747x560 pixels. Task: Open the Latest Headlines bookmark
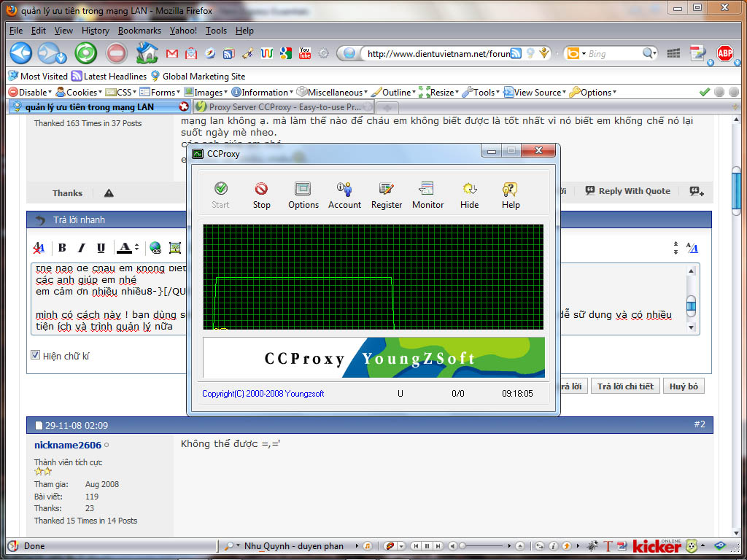tap(109, 76)
